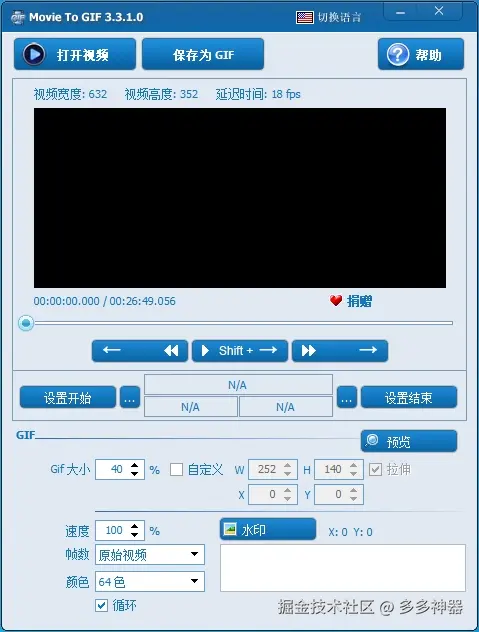Image resolution: width=479 pixels, height=632 pixels.
Task: Decrease Y offset with down arrow
Action: pyautogui.click(x=353, y=499)
